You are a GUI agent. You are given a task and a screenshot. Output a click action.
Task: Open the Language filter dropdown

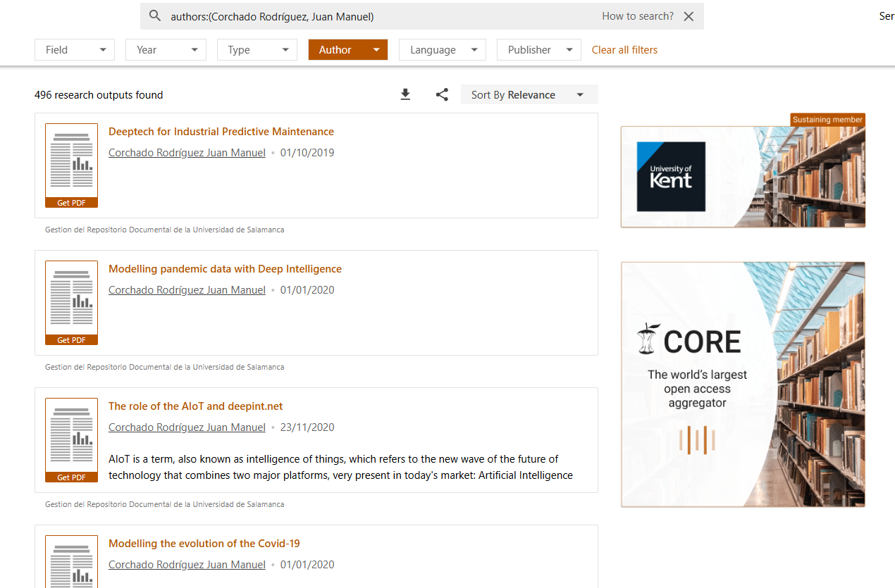443,50
